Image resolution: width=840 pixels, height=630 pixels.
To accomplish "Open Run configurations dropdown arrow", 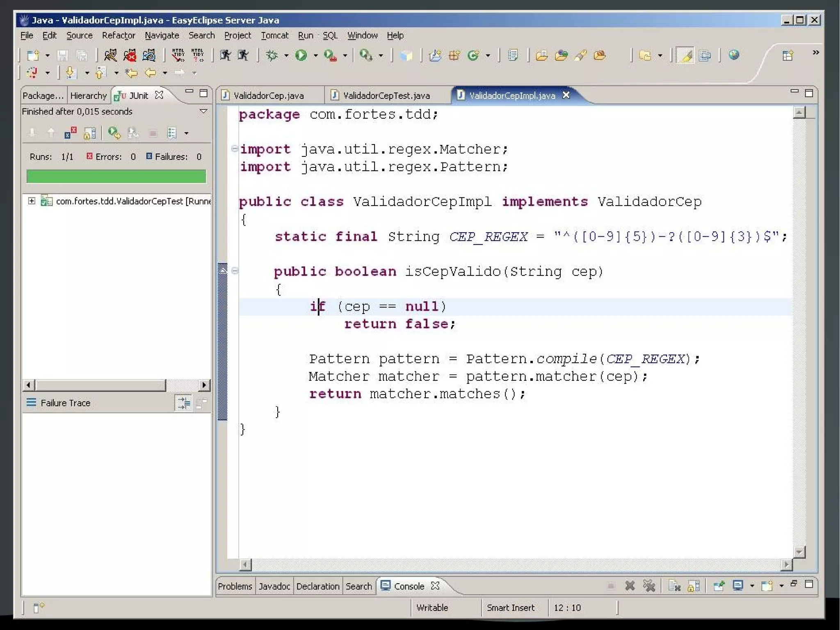I will coord(315,55).
